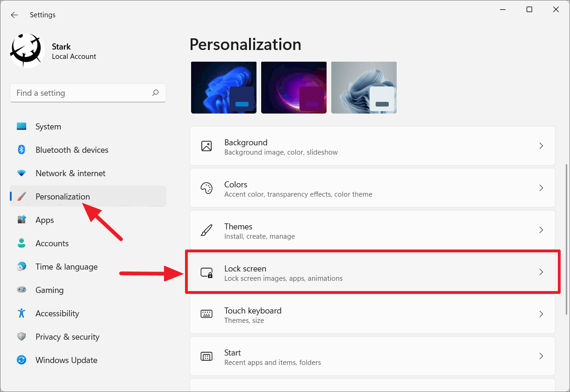The width and height of the screenshot is (570, 392).
Task: Minimize the Settings window
Action: click(x=503, y=9)
